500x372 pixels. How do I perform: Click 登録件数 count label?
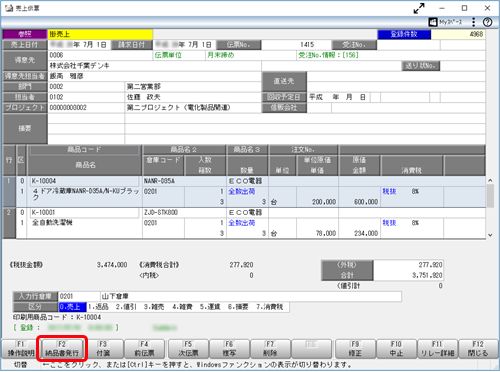(x=404, y=34)
